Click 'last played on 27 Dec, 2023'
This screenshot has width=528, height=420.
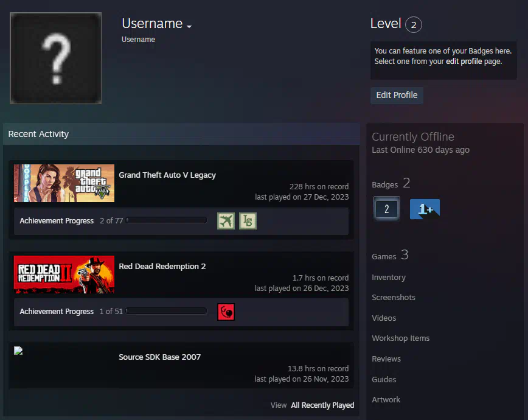click(x=302, y=197)
